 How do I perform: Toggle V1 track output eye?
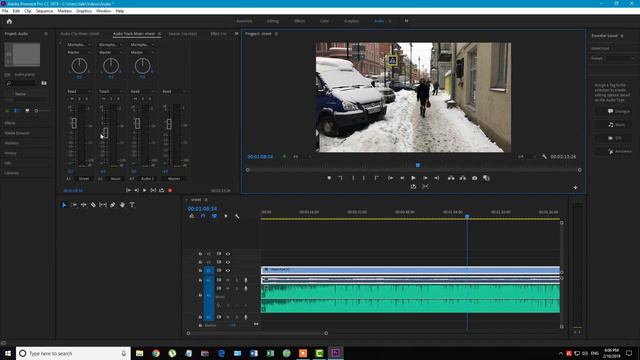[228, 270]
